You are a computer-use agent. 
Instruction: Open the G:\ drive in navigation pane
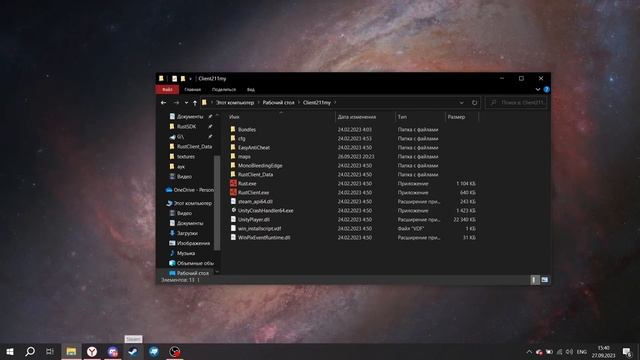[180, 137]
